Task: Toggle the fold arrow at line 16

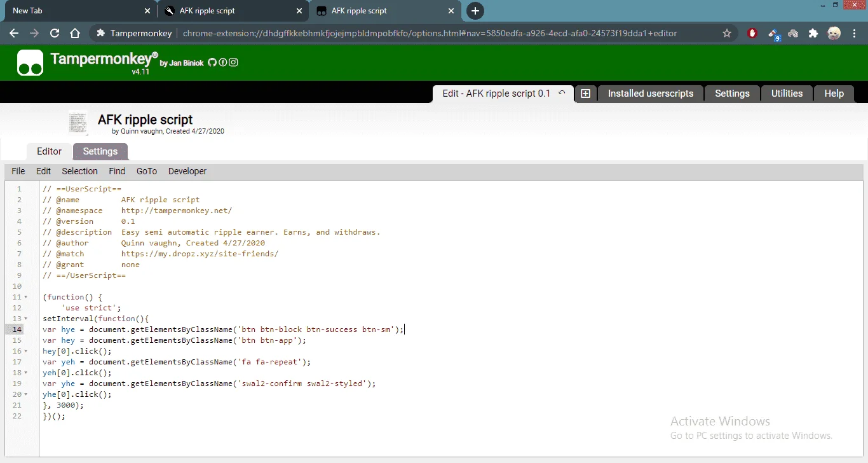Action: tap(25, 351)
